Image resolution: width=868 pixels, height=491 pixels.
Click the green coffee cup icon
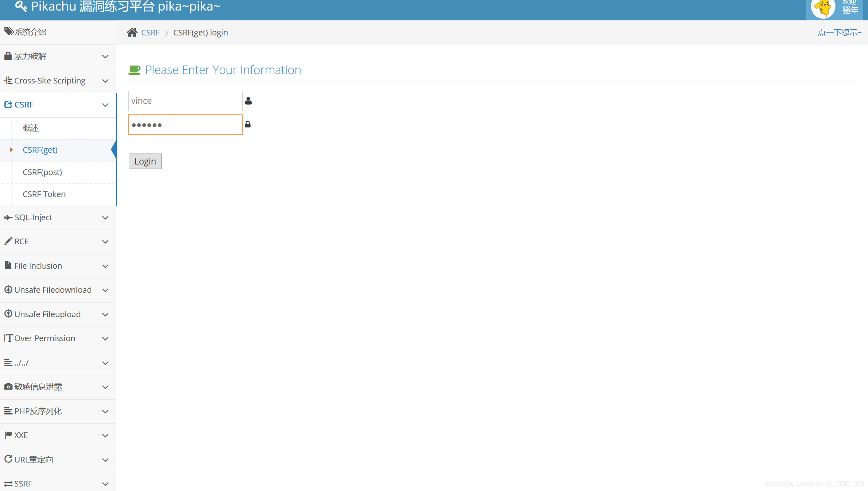(x=134, y=70)
